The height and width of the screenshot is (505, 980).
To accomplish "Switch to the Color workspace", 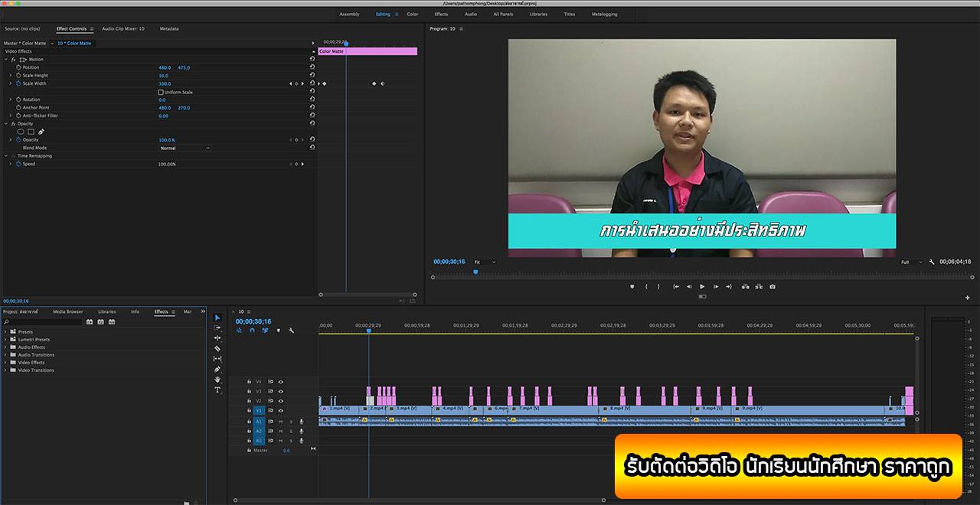I will [x=413, y=14].
